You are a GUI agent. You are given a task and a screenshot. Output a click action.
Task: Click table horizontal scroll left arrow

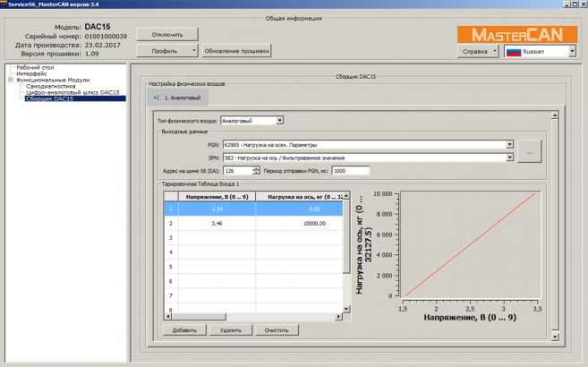pos(168,317)
